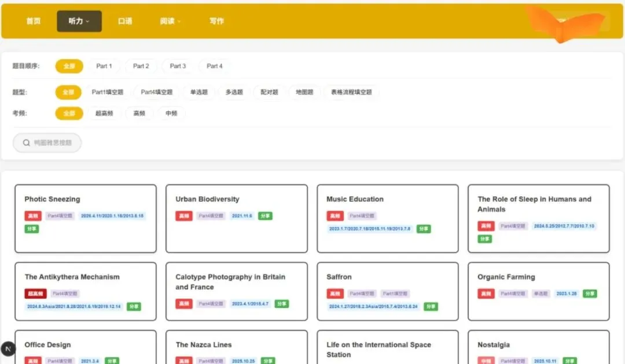Switch to the 写作 nav tab
The image size is (625, 364).
pos(217,21)
